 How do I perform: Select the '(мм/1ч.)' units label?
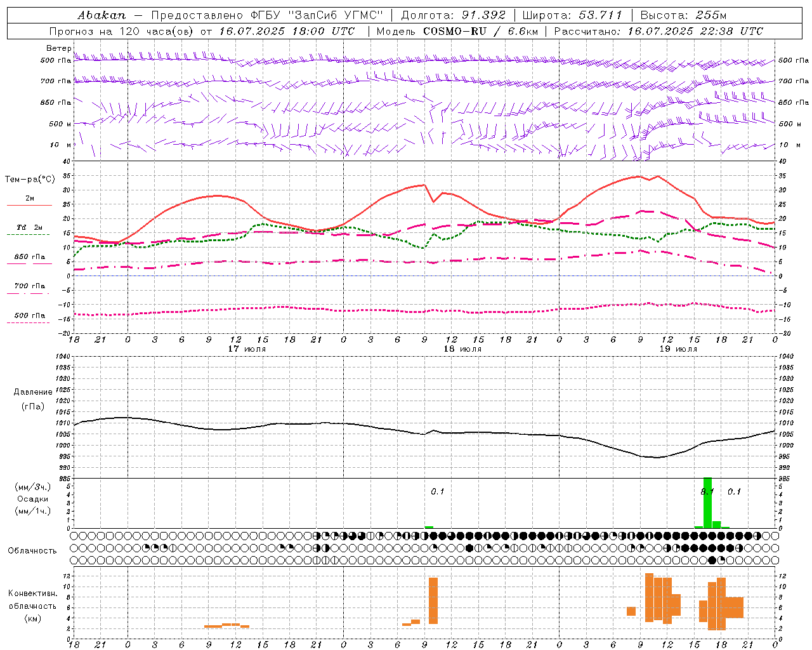pyautogui.click(x=33, y=511)
